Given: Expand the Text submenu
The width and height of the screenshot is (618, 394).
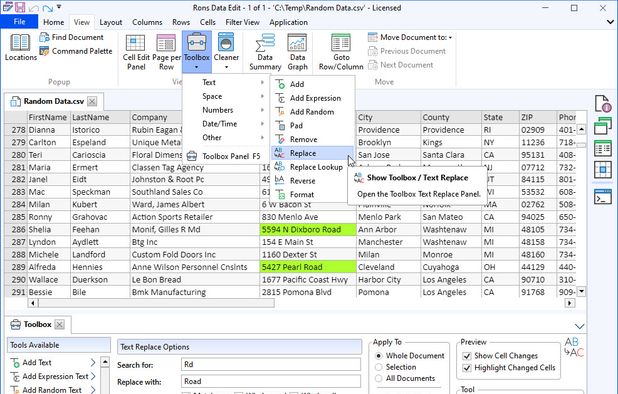Looking at the screenshot, I should pos(226,82).
